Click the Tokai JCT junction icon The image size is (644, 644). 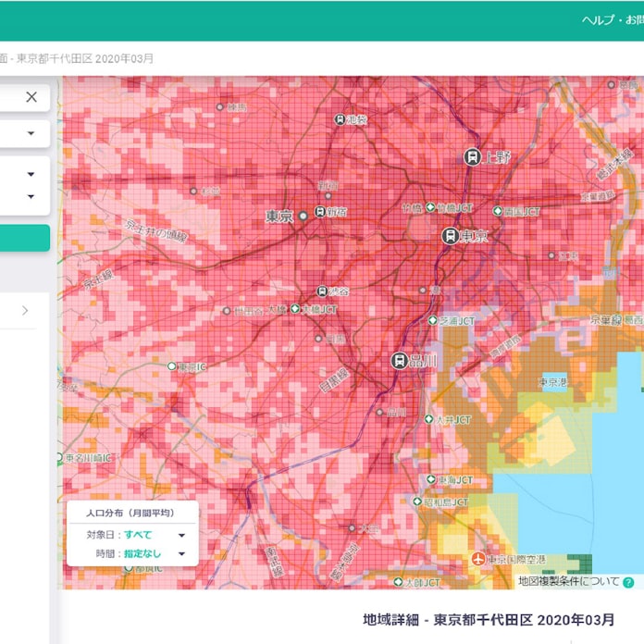pyautogui.click(x=430, y=479)
